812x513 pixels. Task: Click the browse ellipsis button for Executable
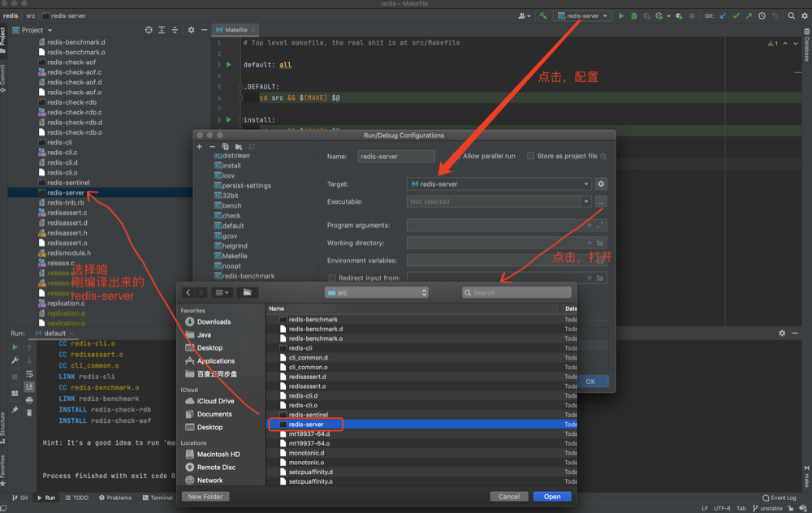pos(601,202)
